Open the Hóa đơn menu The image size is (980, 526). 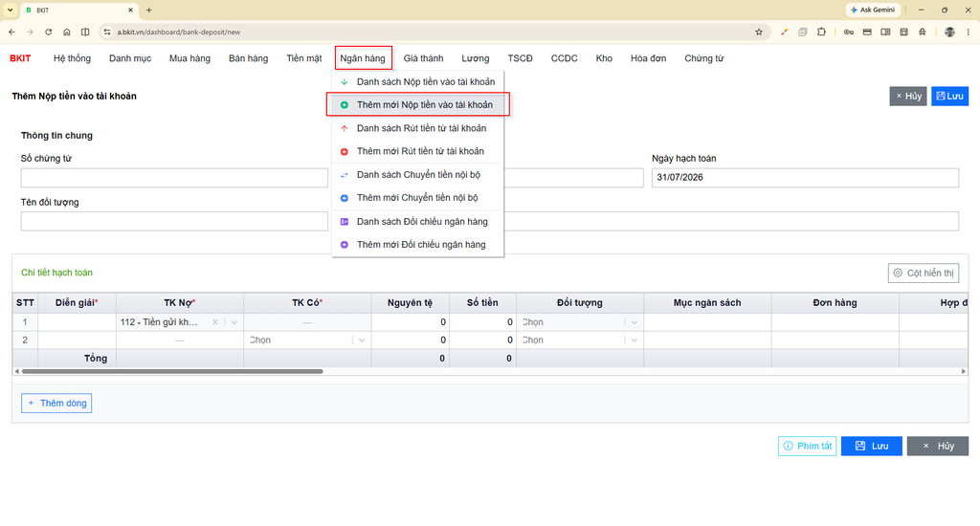coord(648,58)
